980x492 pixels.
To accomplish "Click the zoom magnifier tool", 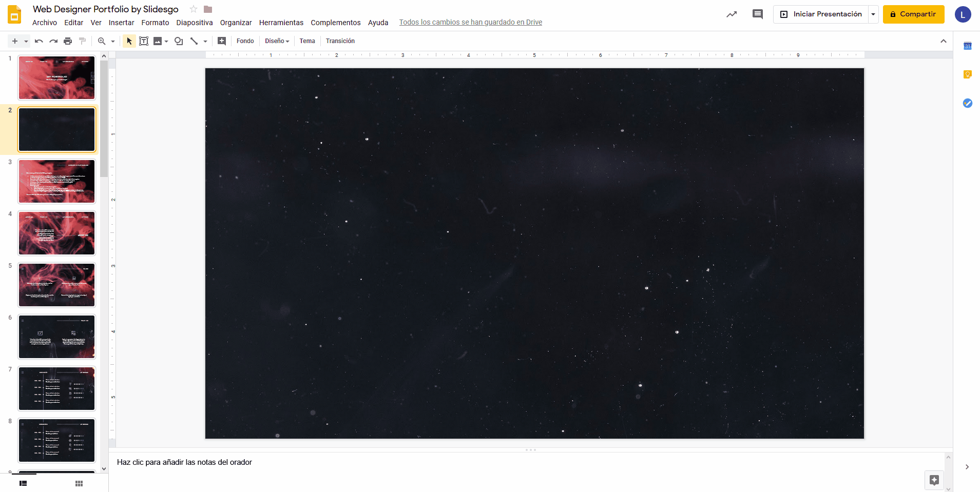I will click(x=102, y=41).
